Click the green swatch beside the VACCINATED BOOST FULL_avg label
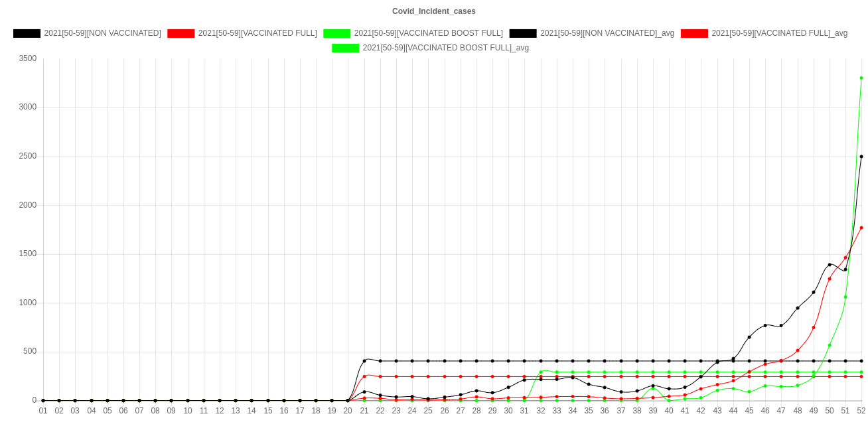 click(x=345, y=48)
